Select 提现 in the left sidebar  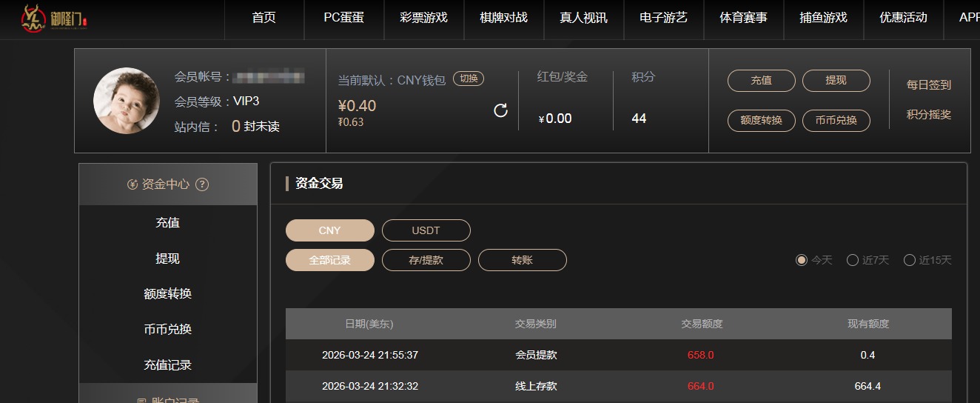pos(168,259)
